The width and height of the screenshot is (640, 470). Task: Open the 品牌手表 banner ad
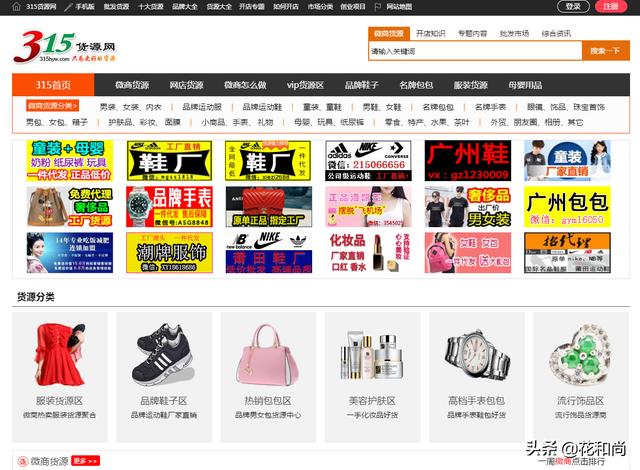[169, 207]
